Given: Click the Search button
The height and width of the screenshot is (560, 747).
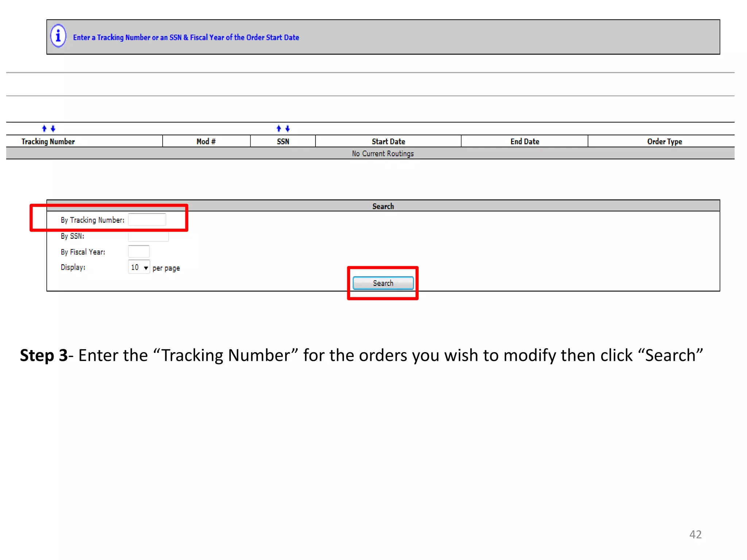Looking at the screenshot, I should [x=383, y=283].
